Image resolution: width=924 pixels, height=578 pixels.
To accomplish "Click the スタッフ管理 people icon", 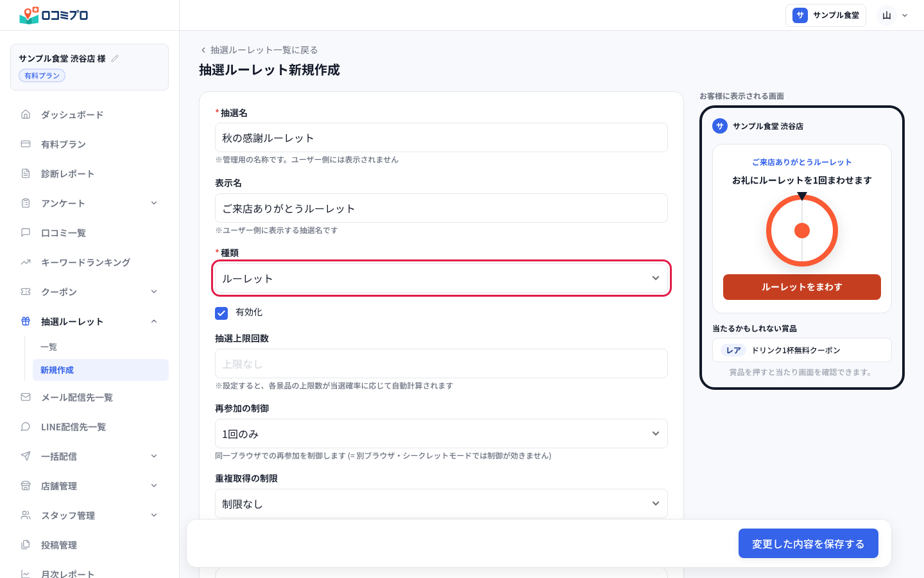I will coord(26,515).
